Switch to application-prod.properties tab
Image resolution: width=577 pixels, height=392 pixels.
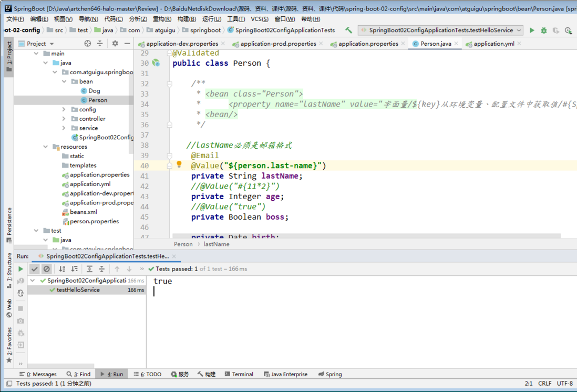pyautogui.click(x=278, y=44)
